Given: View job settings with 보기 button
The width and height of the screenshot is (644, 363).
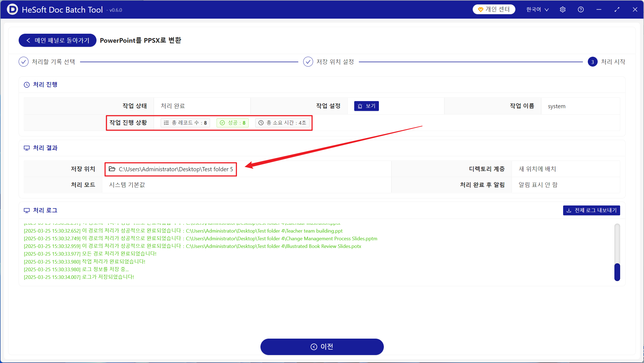Looking at the screenshot, I should click(367, 106).
